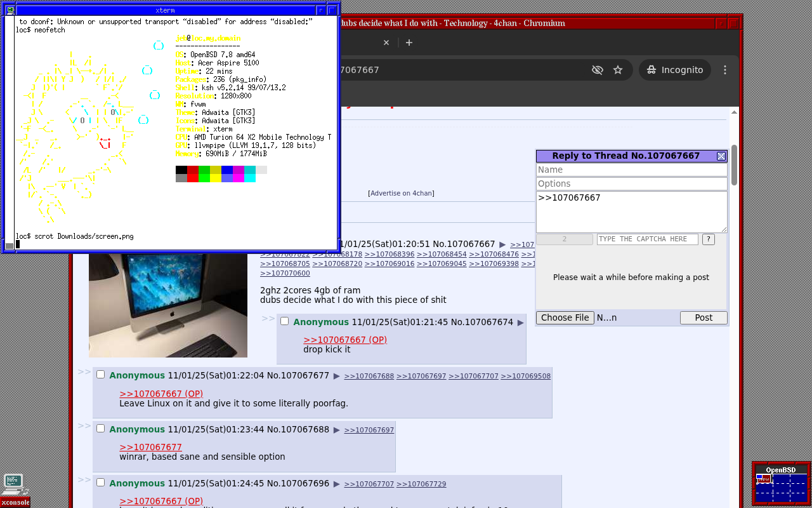Viewport: 812px width, 508px height.
Task: Follow the >>107067667 (OP) quote in post No.107067677
Action: click(x=161, y=394)
